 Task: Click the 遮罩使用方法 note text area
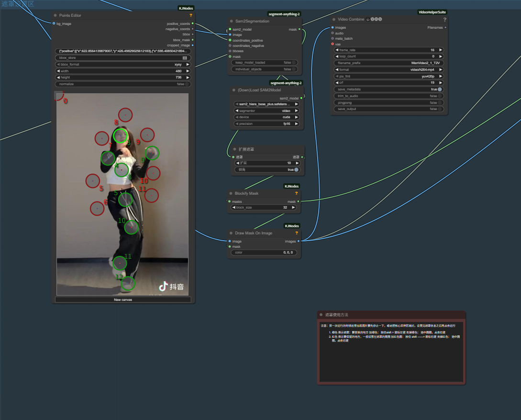391,352
